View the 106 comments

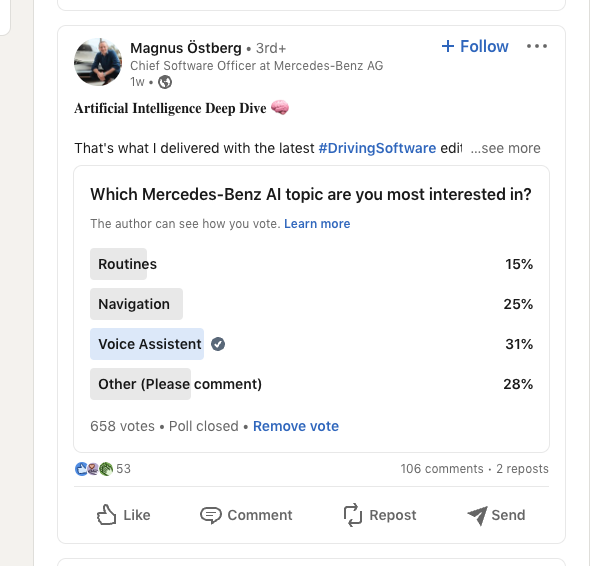click(x=442, y=469)
